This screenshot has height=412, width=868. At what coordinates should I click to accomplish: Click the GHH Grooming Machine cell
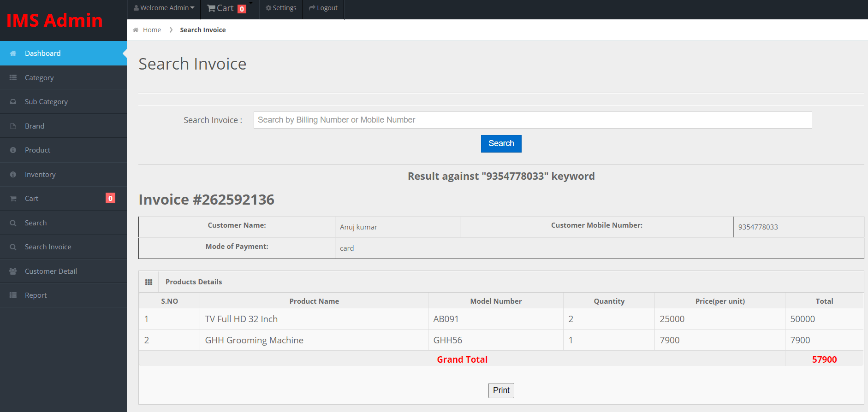click(x=314, y=340)
